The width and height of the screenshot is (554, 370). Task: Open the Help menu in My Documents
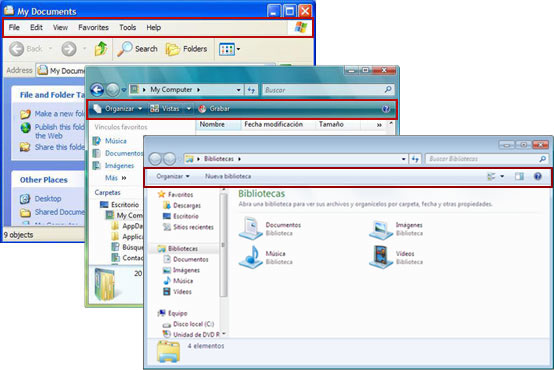point(154,27)
